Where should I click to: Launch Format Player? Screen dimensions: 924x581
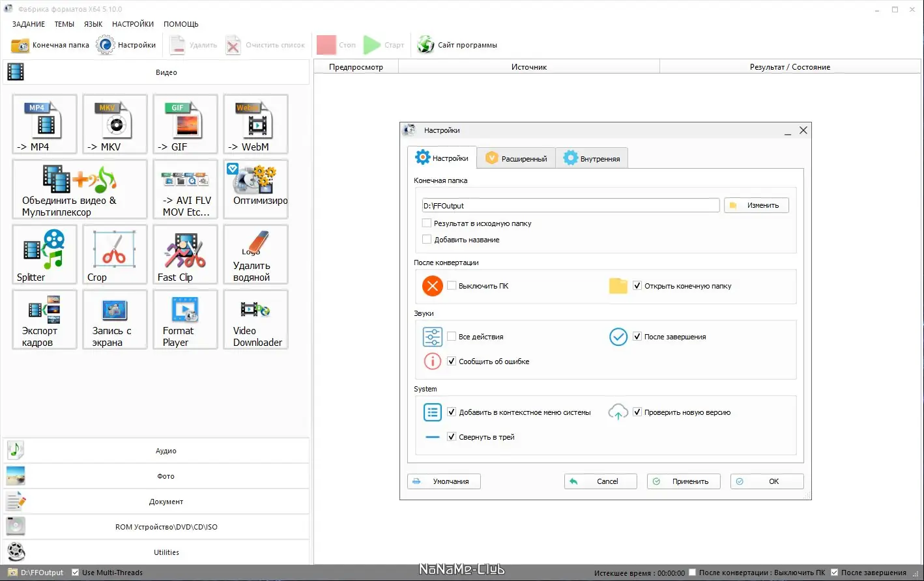coord(185,319)
